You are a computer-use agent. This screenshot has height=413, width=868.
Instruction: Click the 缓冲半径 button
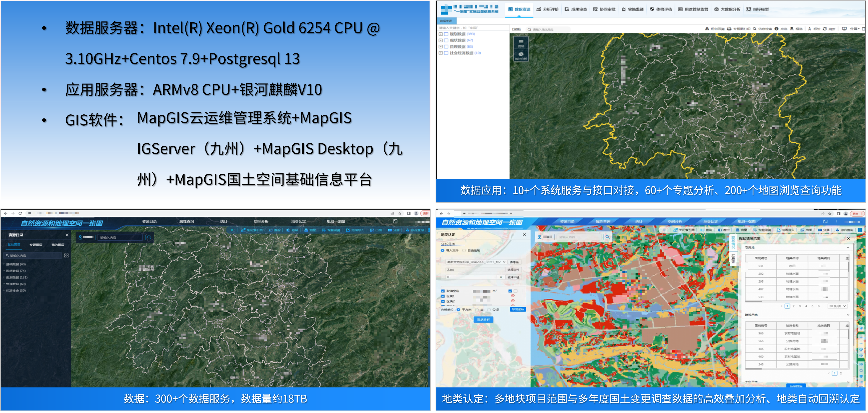point(513,277)
